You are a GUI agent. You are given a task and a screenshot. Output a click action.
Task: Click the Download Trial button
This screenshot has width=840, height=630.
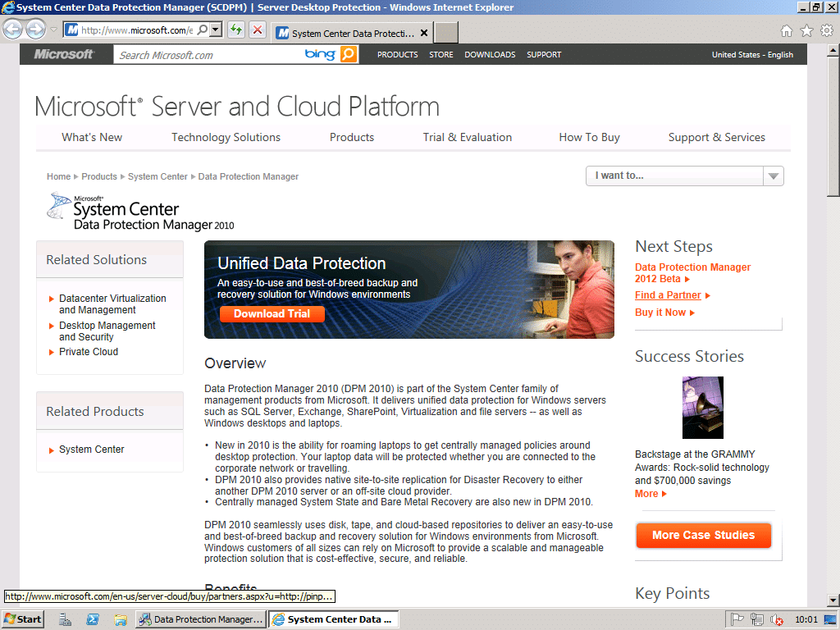[272, 314]
